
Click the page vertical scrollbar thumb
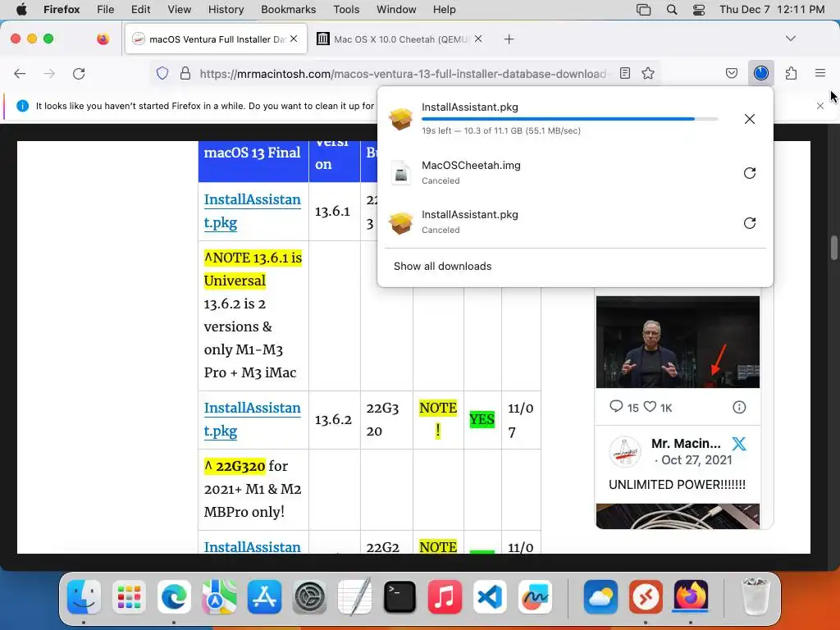click(833, 247)
